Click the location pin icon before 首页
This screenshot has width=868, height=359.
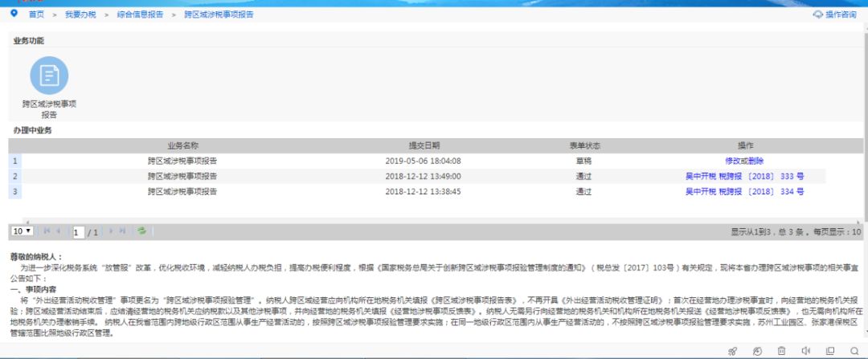[x=14, y=14]
